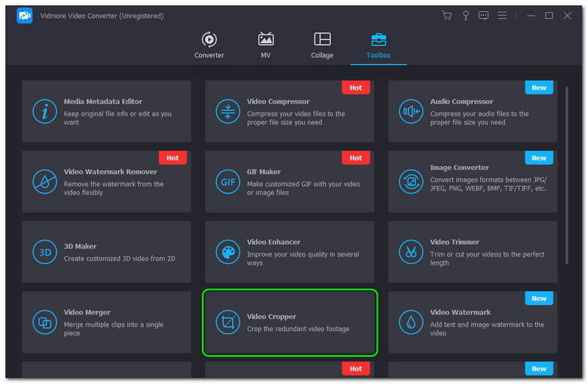Viewport: 588px width, 384px height.
Task: Switch to the Converter tab
Action: click(209, 45)
